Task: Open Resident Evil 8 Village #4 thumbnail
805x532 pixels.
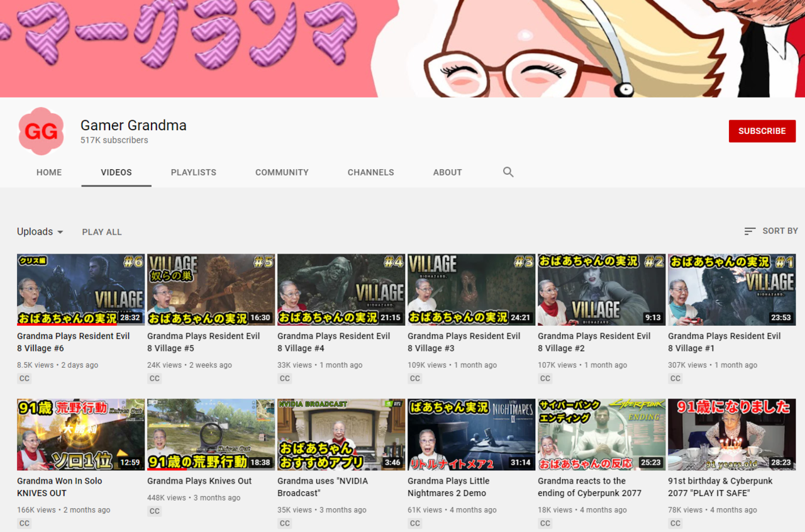Action: tap(341, 289)
